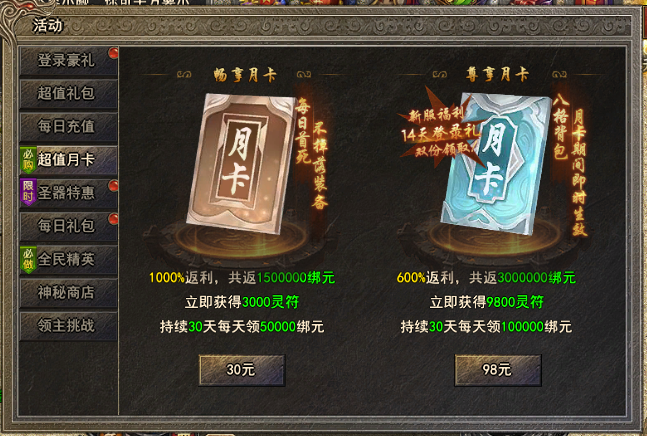Open the 神秘商店 tab

[68, 292]
